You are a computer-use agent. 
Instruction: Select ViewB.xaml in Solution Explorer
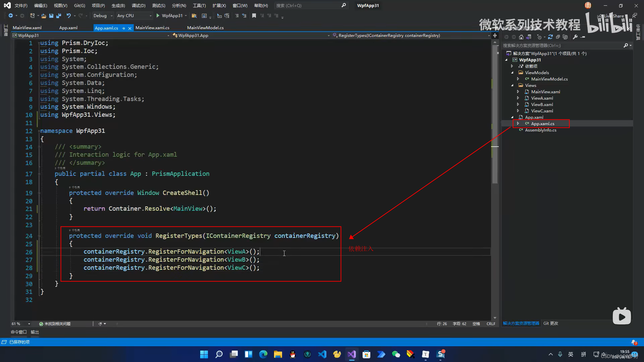[x=542, y=105]
